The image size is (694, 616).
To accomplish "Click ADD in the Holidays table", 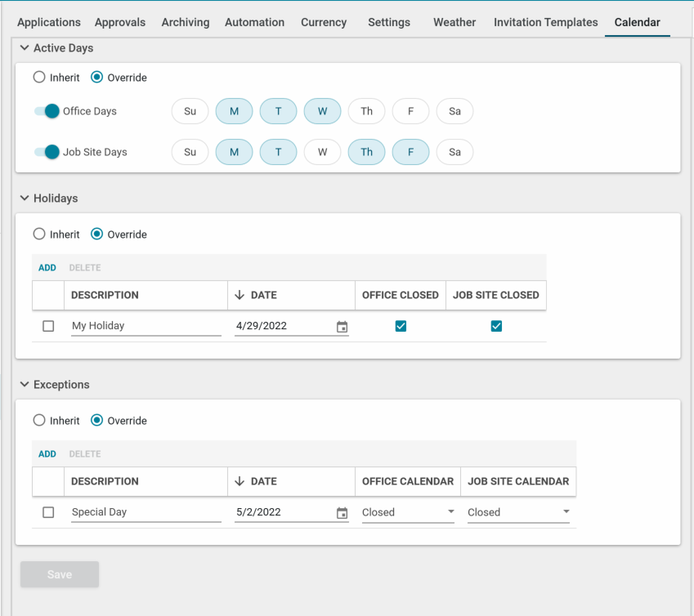I will [x=47, y=268].
